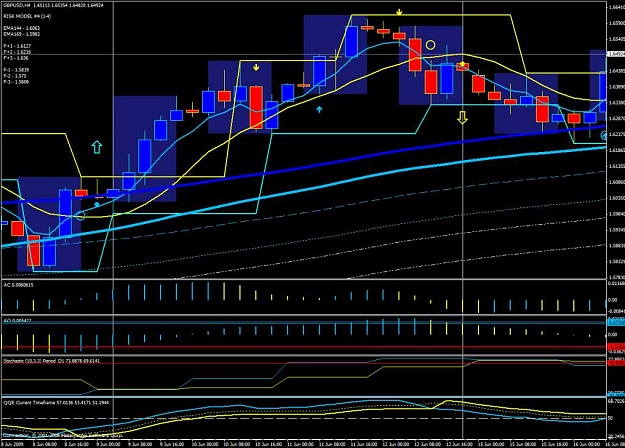Click the F+2 level label

17,52
